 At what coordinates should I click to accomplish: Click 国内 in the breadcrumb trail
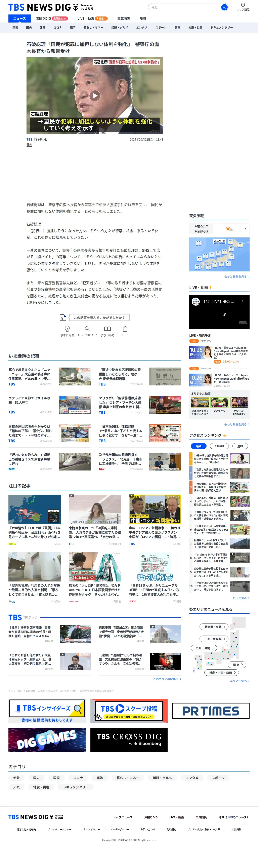click(x=20, y=691)
